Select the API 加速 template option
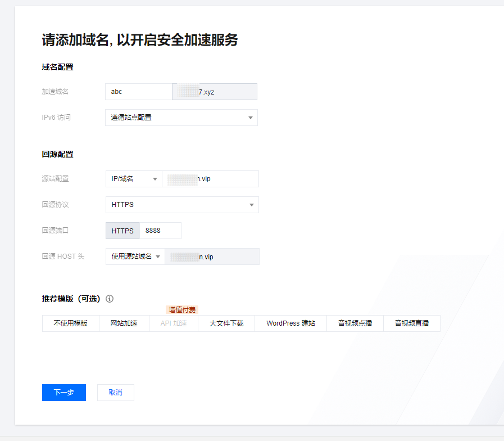The height and width of the screenshot is (441, 504). click(173, 323)
